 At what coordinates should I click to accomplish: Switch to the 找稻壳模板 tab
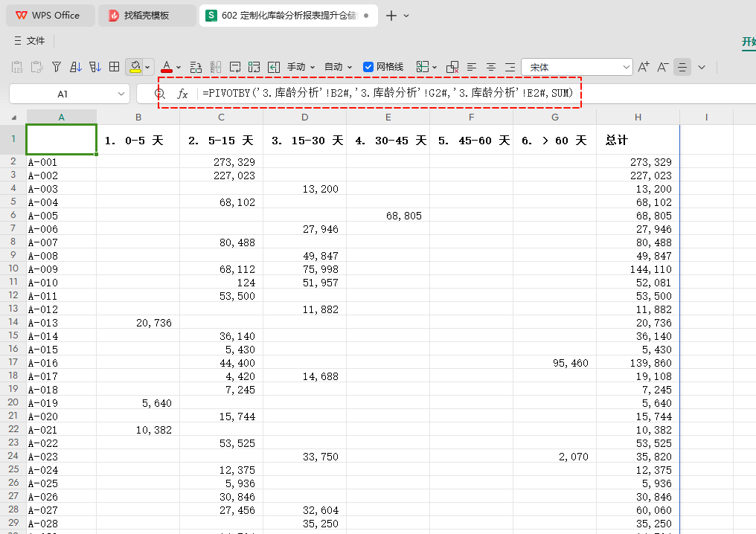click(x=147, y=16)
